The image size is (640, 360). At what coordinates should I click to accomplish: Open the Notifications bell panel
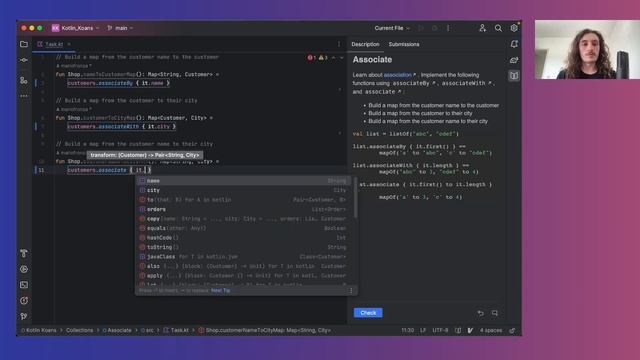(x=514, y=44)
